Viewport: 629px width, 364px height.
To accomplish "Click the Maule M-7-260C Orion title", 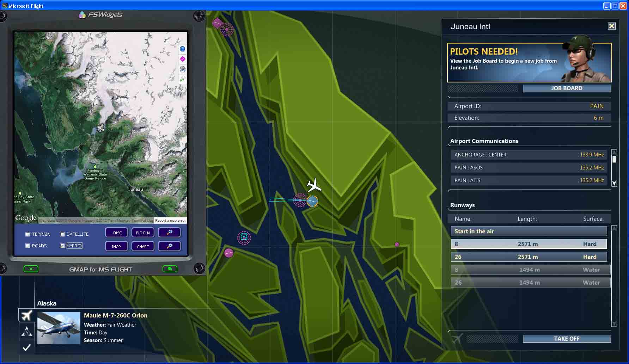I will click(116, 315).
